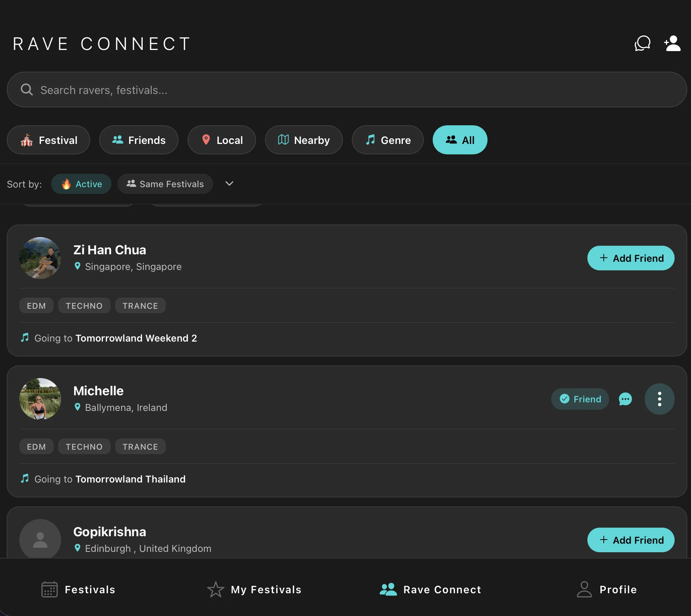Open the Profile tab
Image resolution: width=691 pixels, height=616 pixels.
606,590
